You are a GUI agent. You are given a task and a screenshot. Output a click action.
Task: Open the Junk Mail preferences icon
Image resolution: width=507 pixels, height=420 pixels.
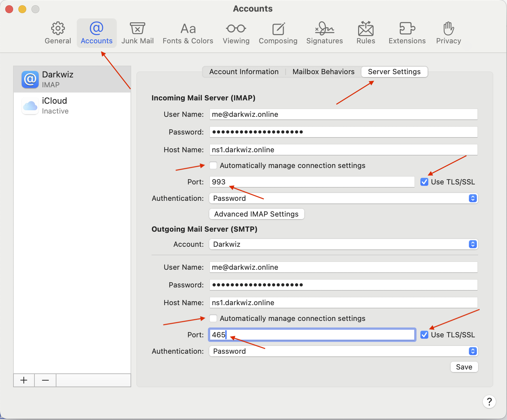pos(137,33)
